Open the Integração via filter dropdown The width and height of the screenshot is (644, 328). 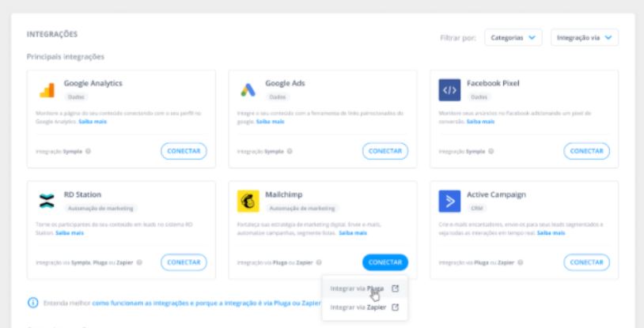click(x=585, y=37)
